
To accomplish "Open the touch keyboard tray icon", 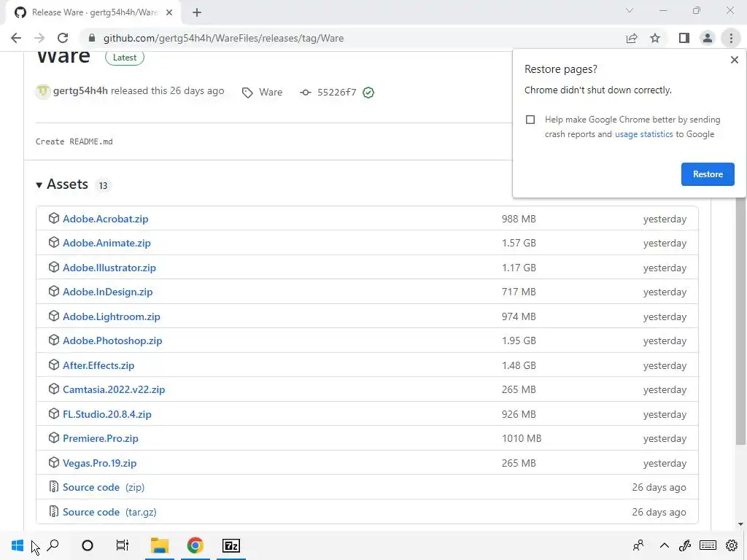I will (x=708, y=545).
